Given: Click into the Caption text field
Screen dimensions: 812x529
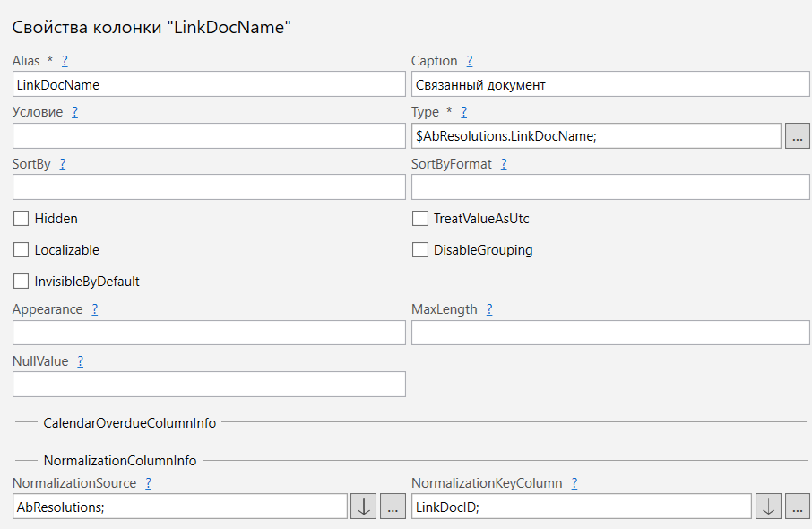Looking at the screenshot, I should [609, 84].
